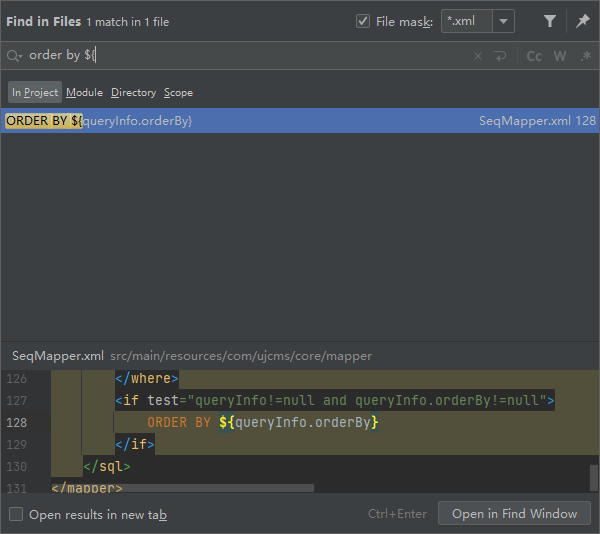Screen dimensions: 600x534
Task: Click the src/main/resources path text
Action: (x=241, y=356)
